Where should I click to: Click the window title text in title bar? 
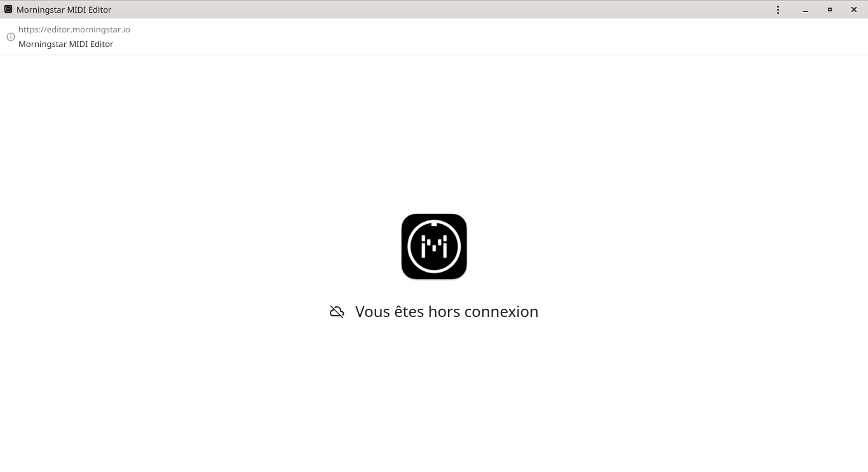click(64, 10)
